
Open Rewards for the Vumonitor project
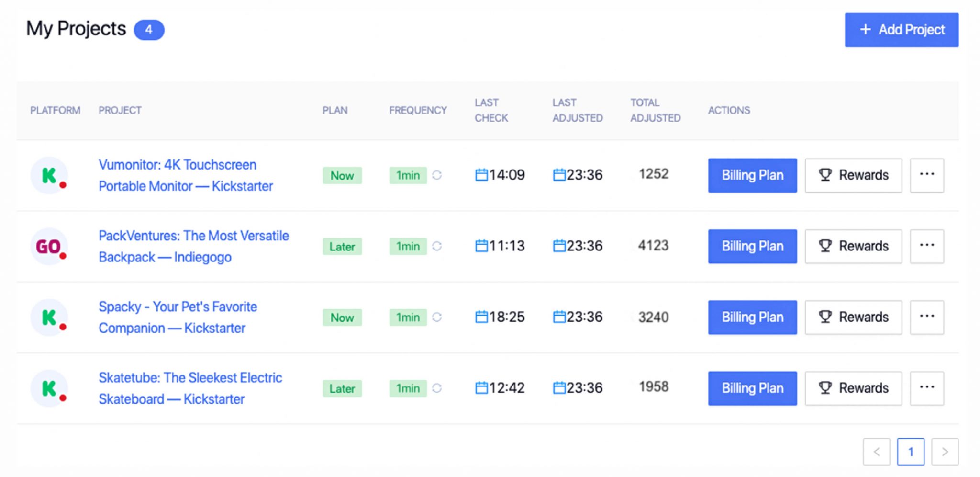pyautogui.click(x=853, y=175)
